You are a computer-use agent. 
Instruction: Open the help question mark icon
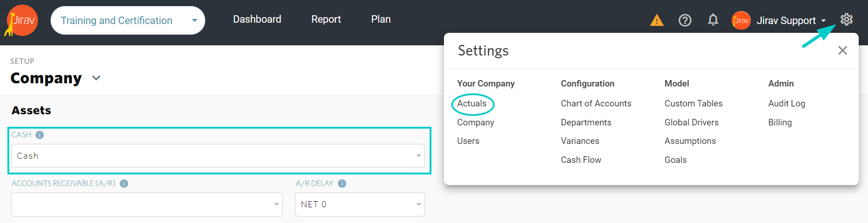(685, 20)
